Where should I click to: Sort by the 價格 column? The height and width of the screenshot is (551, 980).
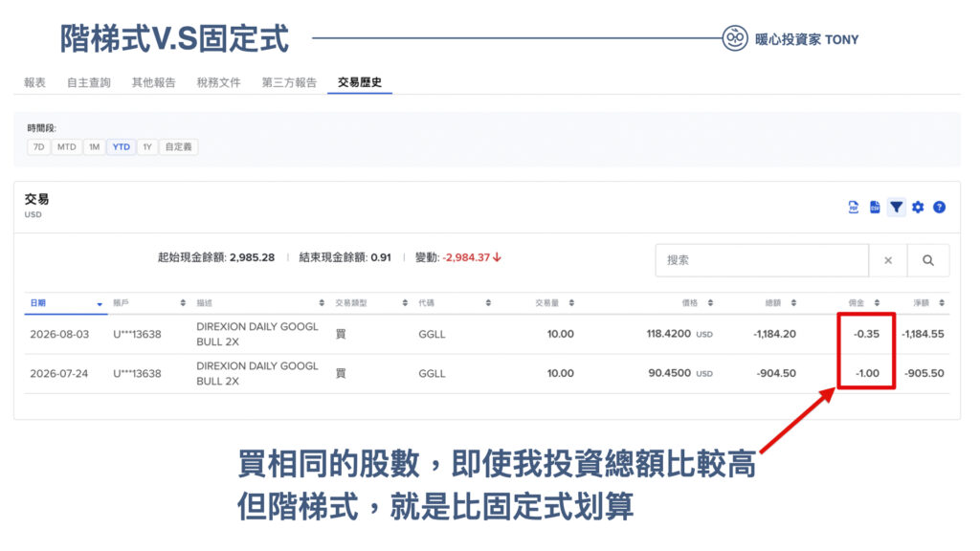(697, 303)
